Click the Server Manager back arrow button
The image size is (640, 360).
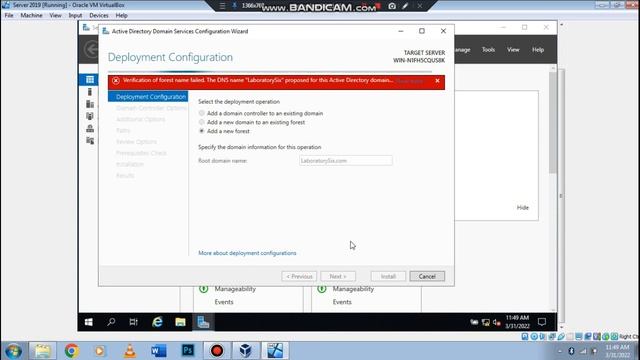coord(91,49)
